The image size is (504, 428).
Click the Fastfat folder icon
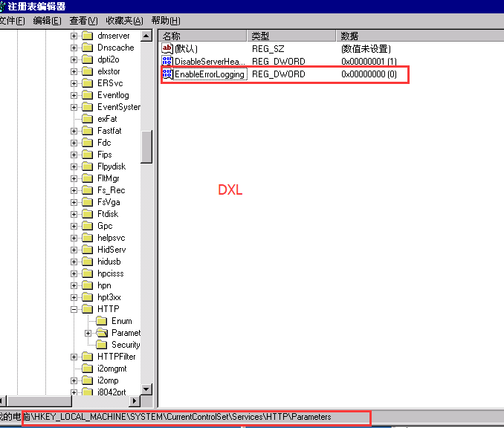pos(88,131)
